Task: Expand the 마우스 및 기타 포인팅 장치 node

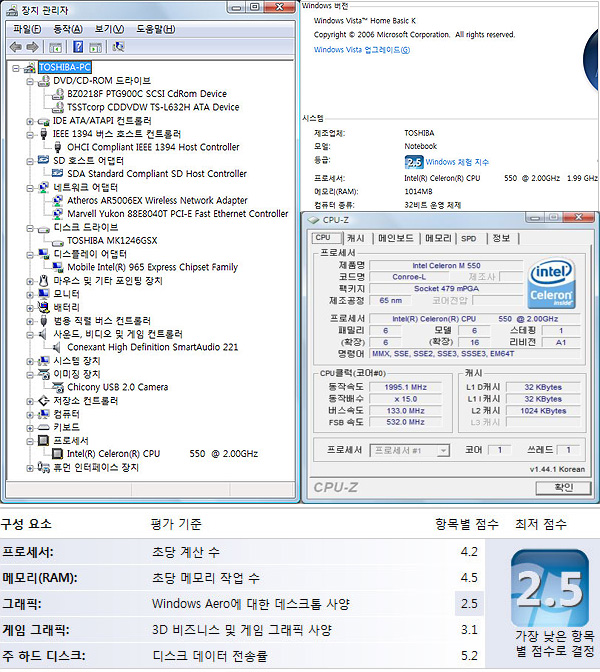Action: pyautogui.click(x=30, y=282)
